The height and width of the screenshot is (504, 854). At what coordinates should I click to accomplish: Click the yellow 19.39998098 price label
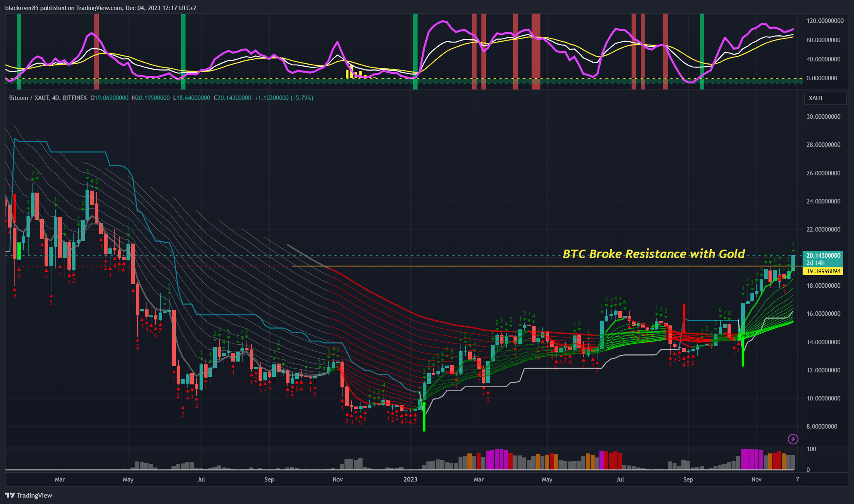click(823, 271)
